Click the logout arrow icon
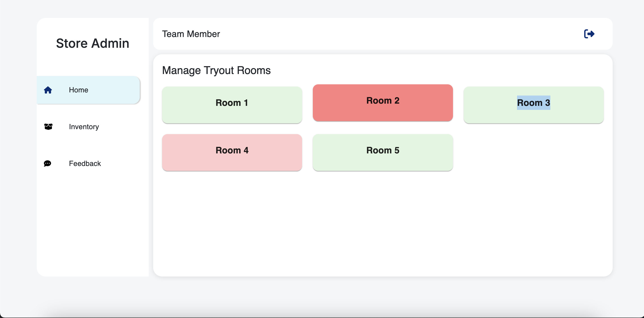Image resolution: width=644 pixels, height=318 pixels. coord(589,34)
